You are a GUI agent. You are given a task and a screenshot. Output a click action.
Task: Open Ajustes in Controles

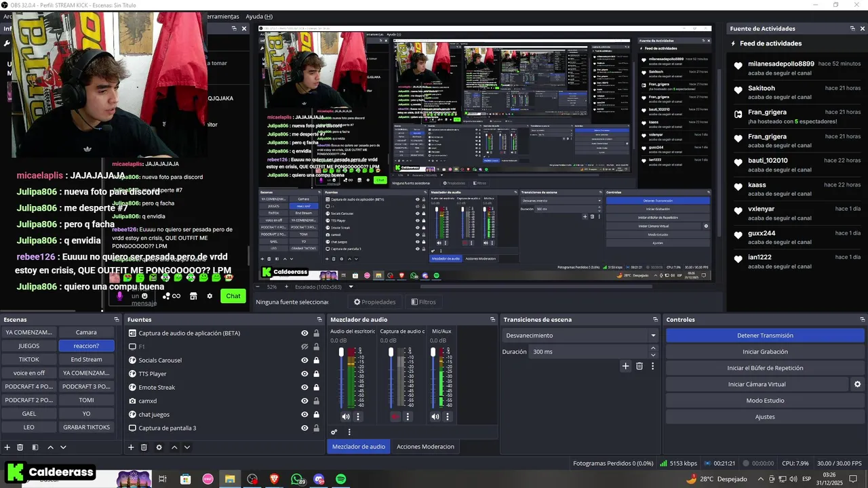[x=765, y=417]
